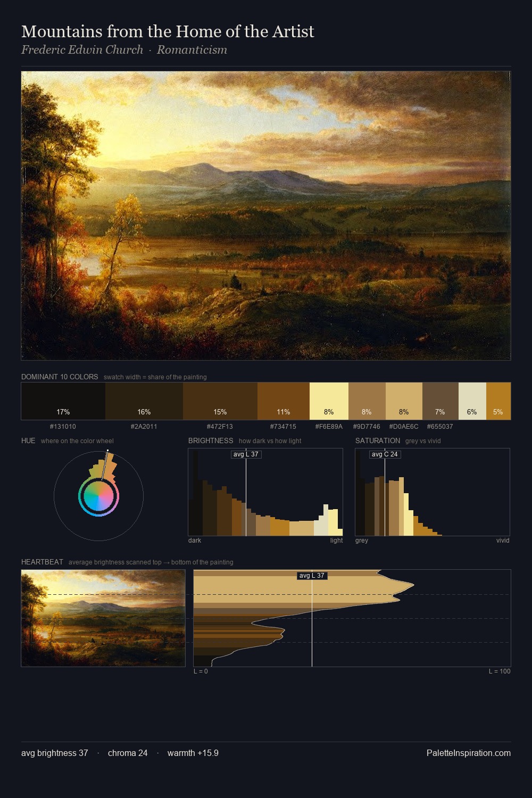
Task: Select the 8% pale yellow #F6E89A swatch
Action: (329, 401)
